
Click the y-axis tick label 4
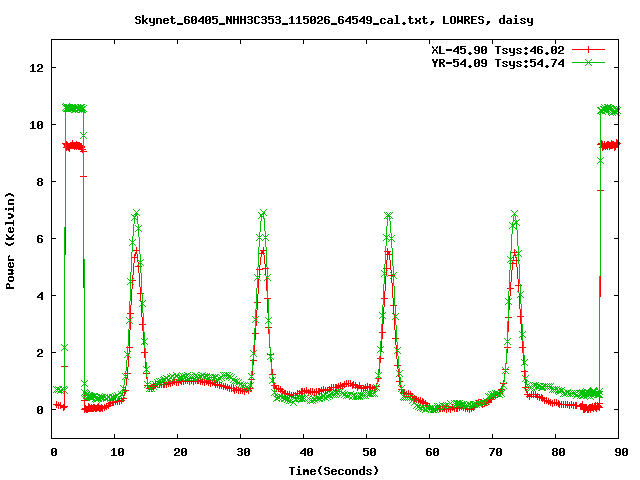40,296
